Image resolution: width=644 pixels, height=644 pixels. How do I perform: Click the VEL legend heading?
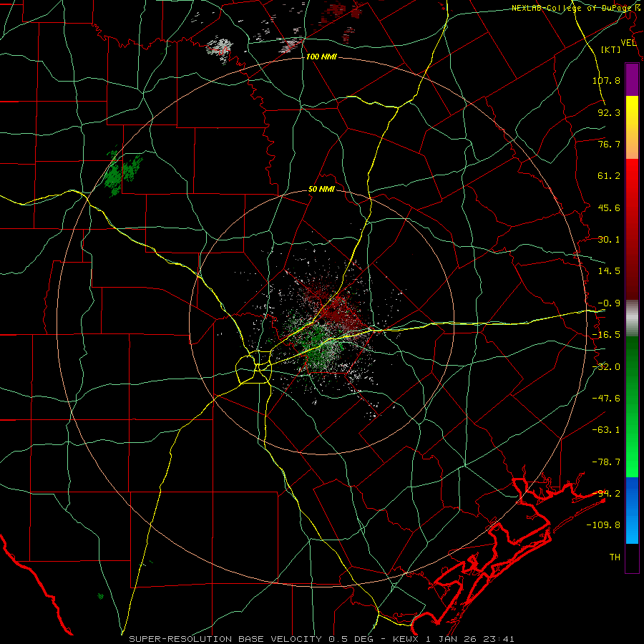(x=628, y=43)
